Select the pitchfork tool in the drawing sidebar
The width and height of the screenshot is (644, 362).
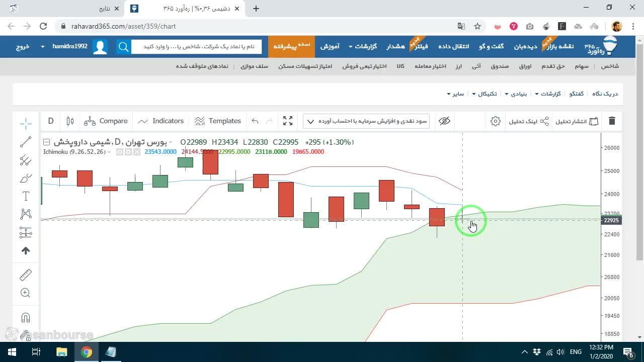tap(26, 160)
